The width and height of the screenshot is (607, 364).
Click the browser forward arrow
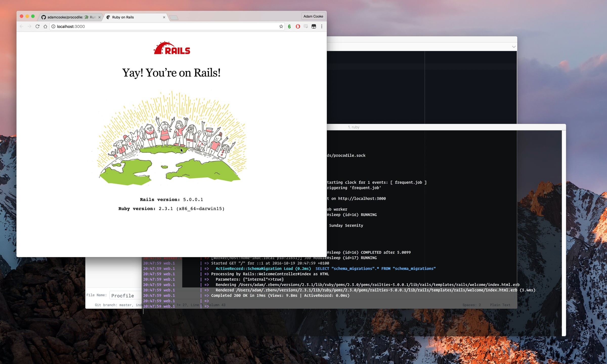pyautogui.click(x=29, y=26)
